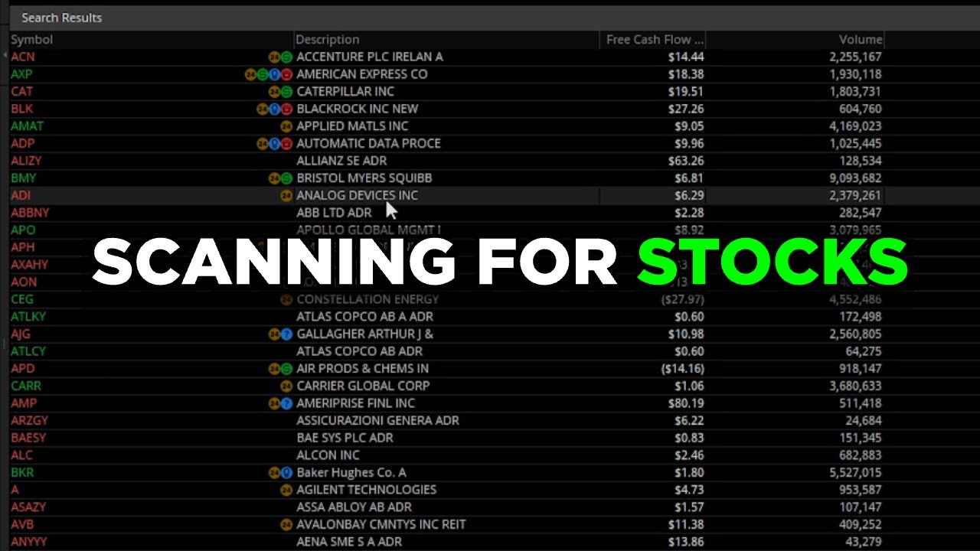This screenshot has width=980, height=551.
Task: Click the orange 24 icon beside Bristol Myers Squibb
Action: (274, 178)
